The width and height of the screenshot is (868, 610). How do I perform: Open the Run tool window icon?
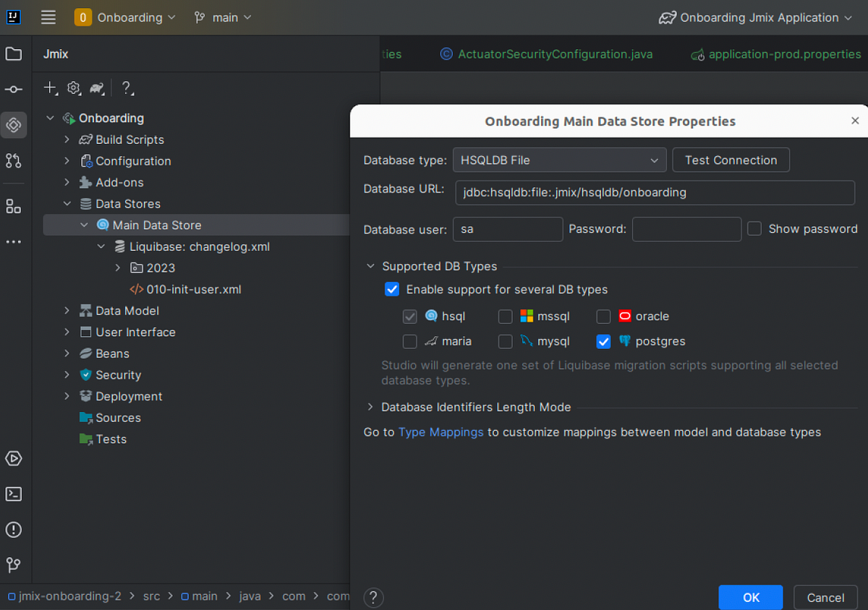pyautogui.click(x=13, y=458)
